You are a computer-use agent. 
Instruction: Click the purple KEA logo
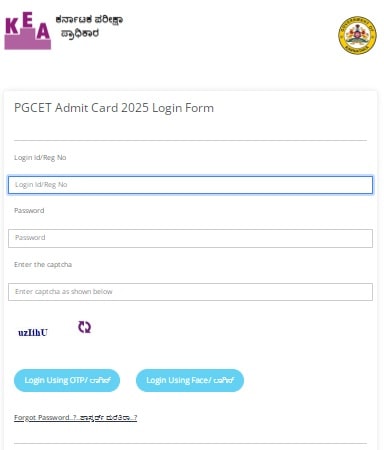(x=28, y=31)
